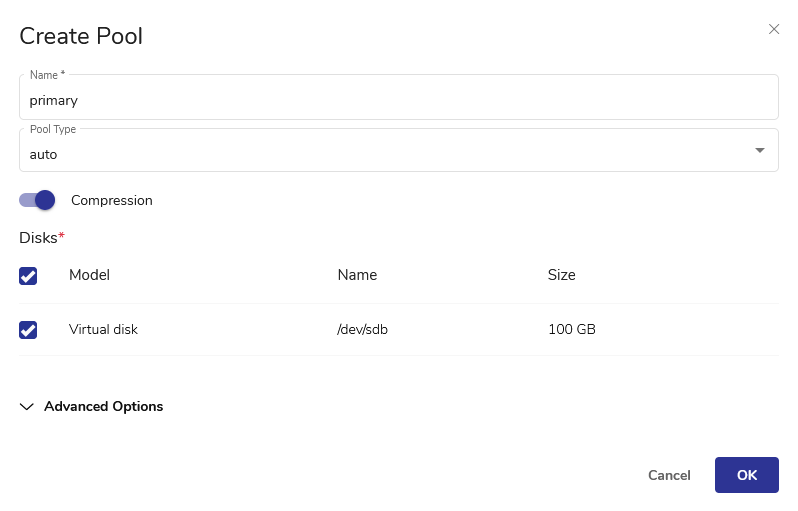Screen dimensions: 798x511
Task: Click the Model column header
Action: click(89, 275)
